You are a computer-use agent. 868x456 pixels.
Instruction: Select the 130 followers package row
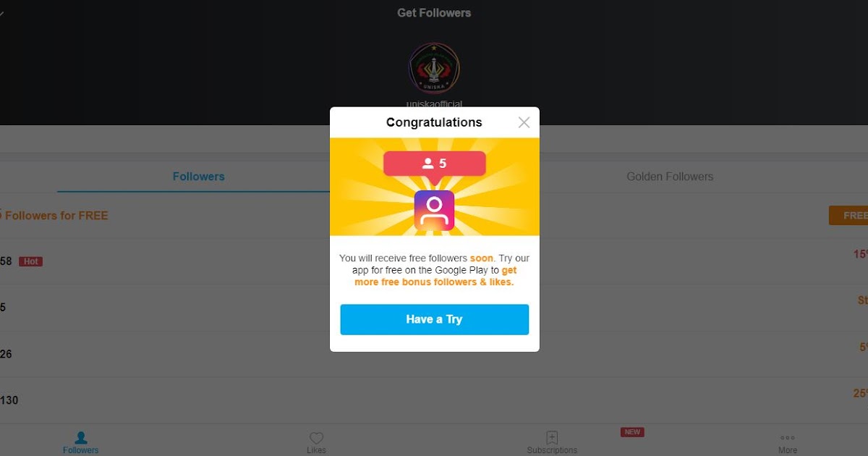(x=434, y=400)
